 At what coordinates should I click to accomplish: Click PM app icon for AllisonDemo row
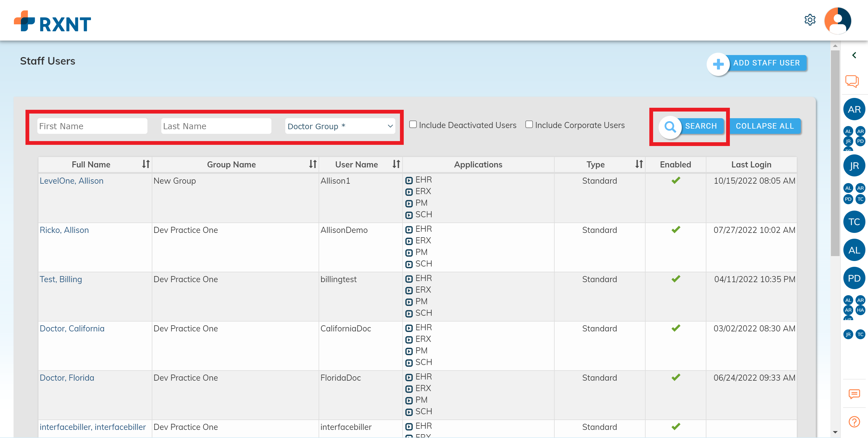(409, 253)
